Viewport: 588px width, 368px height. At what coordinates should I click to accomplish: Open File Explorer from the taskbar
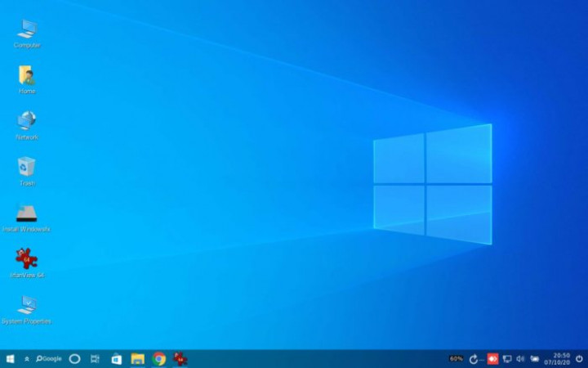tap(138, 359)
